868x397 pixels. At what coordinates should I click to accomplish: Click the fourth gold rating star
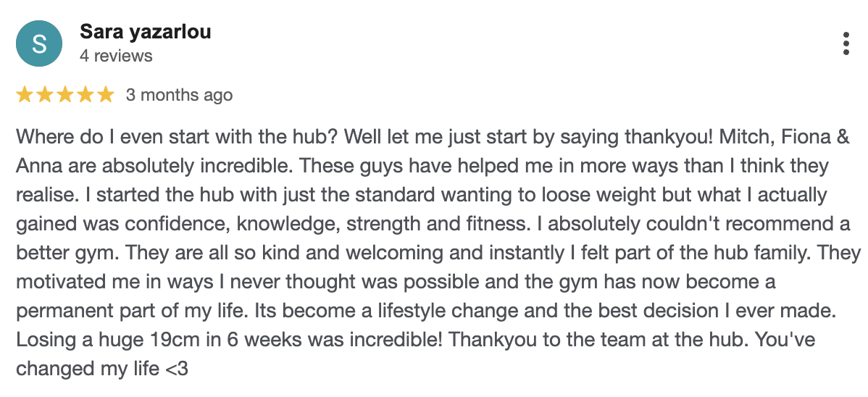click(x=85, y=95)
